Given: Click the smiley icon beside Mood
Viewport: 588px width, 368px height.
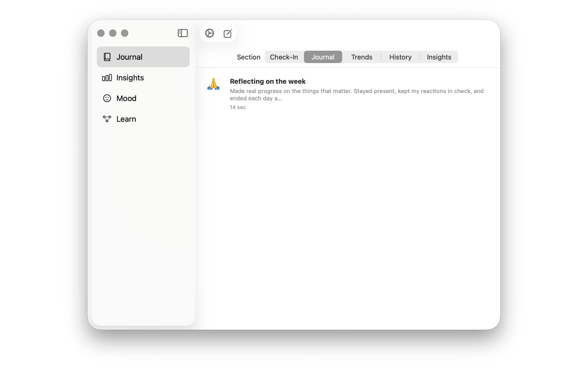Looking at the screenshot, I should coord(107,98).
